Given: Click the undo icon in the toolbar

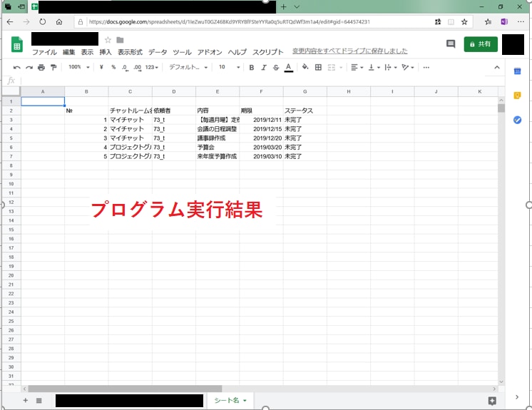Looking at the screenshot, I should click(16, 68).
